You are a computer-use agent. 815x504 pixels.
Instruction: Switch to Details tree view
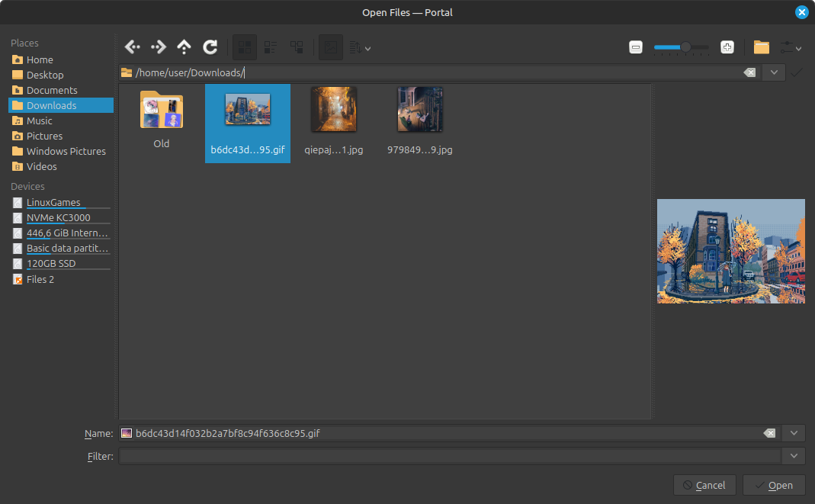[x=297, y=47]
